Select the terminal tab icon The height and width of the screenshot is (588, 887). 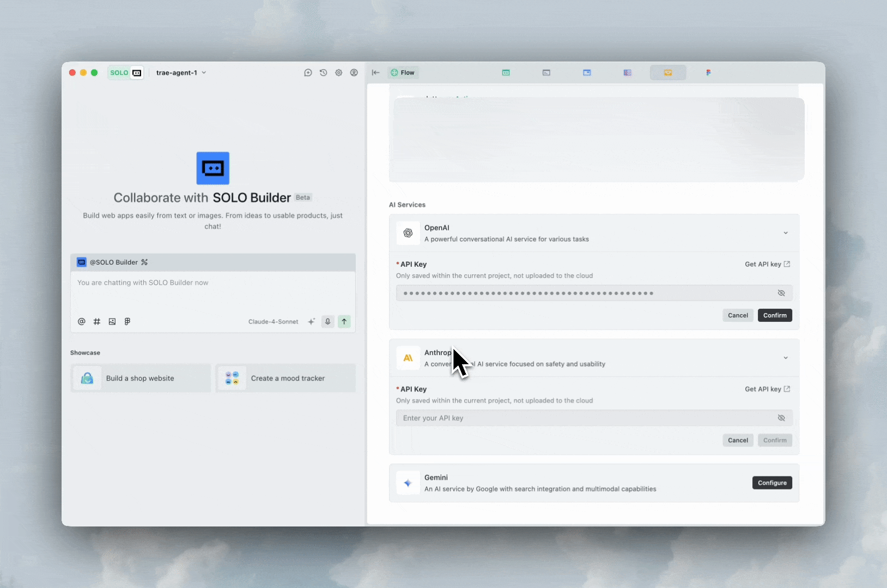546,73
